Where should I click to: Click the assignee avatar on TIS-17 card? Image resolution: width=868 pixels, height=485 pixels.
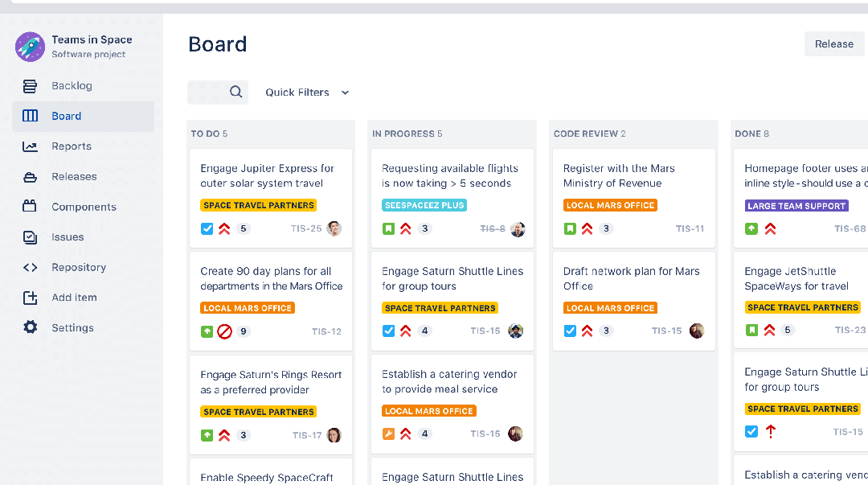334,435
